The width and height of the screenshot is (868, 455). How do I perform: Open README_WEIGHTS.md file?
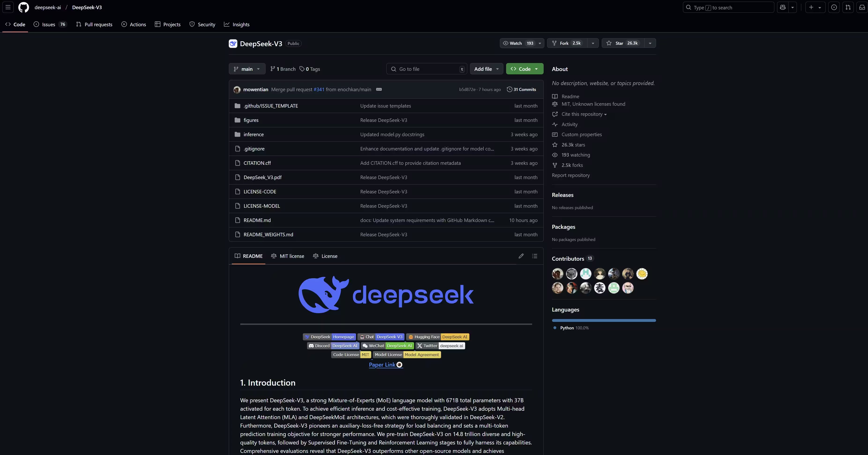pos(268,234)
